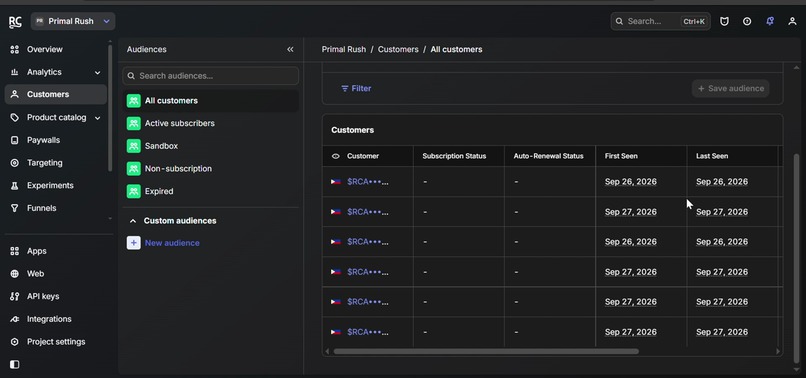Open Product catalog in sidebar

57,117
